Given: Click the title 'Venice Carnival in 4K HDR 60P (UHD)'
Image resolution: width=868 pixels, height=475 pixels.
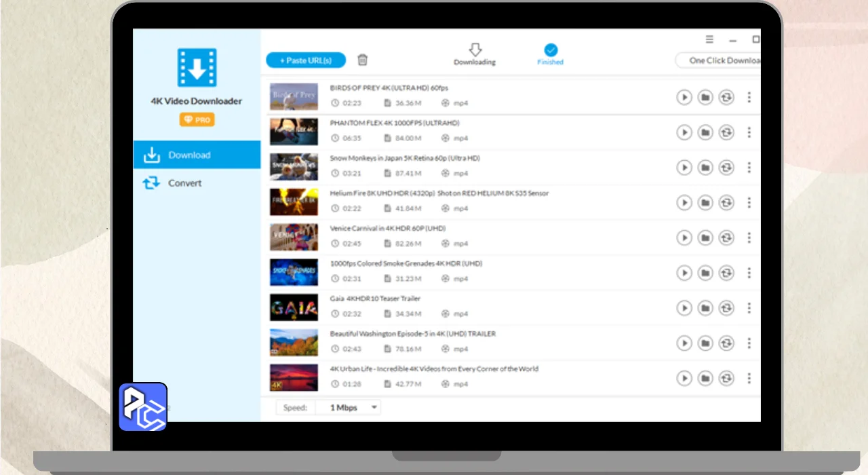Looking at the screenshot, I should click(x=387, y=228).
